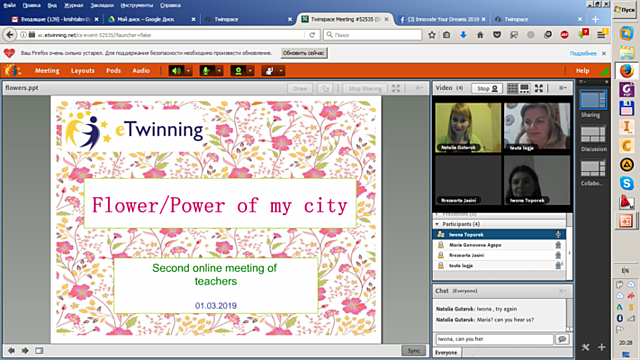640x360 pixels.
Task: Click Stop Sharing button
Action: click(x=365, y=88)
